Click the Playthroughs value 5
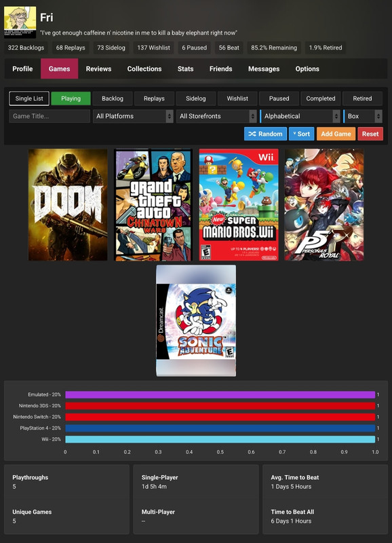Viewport: 392px width, 543px height. (14, 487)
